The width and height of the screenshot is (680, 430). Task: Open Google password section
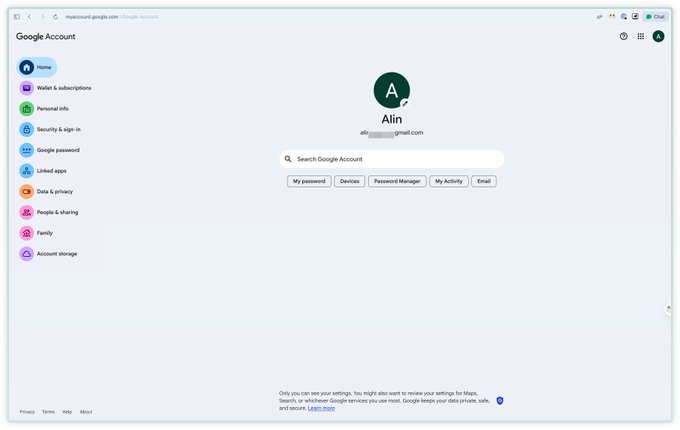49,150
